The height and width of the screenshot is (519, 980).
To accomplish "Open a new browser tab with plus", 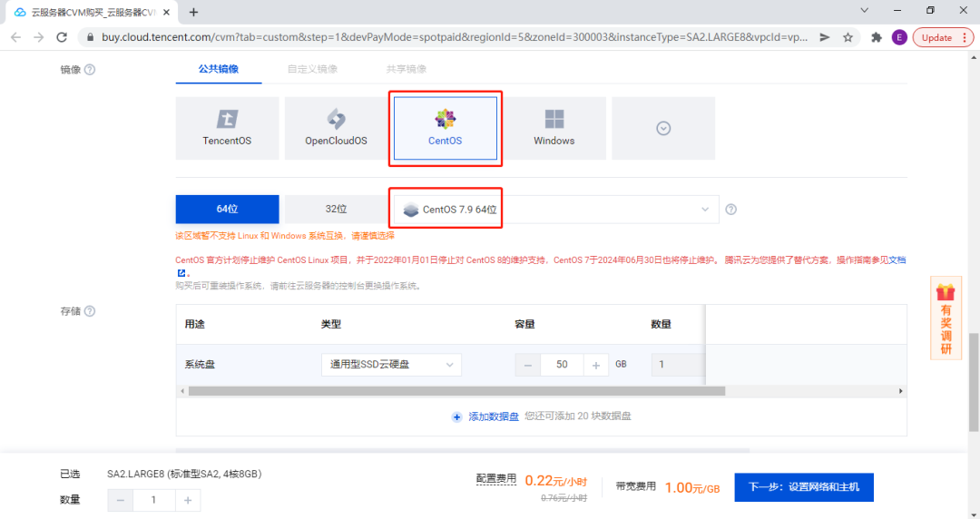I will click(x=194, y=12).
